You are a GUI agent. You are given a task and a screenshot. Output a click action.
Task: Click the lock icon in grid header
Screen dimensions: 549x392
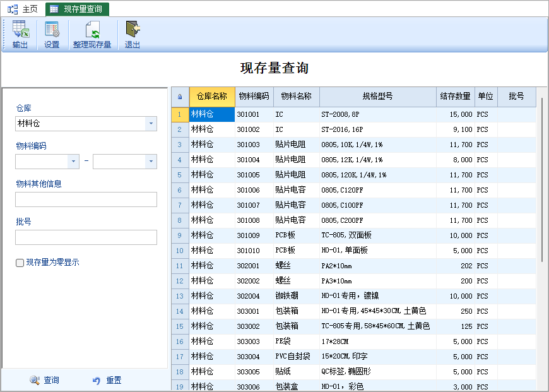click(x=180, y=97)
